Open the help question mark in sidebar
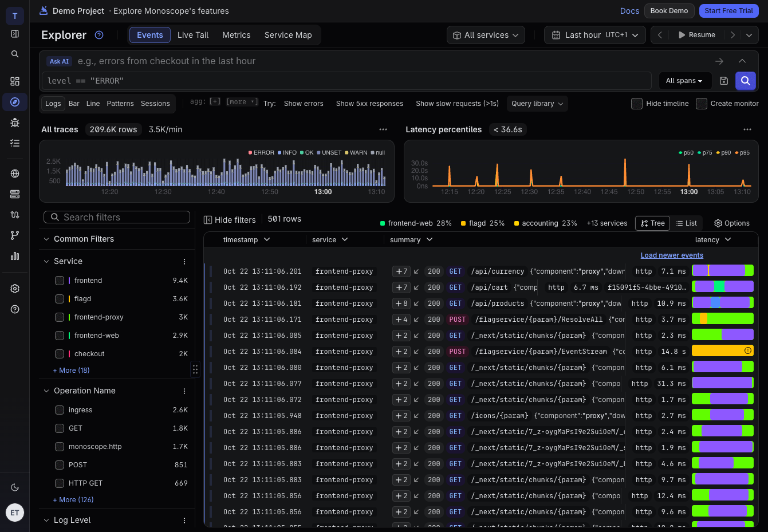Image resolution: width=768 pixels, height=532 pixels. [15, 309]
